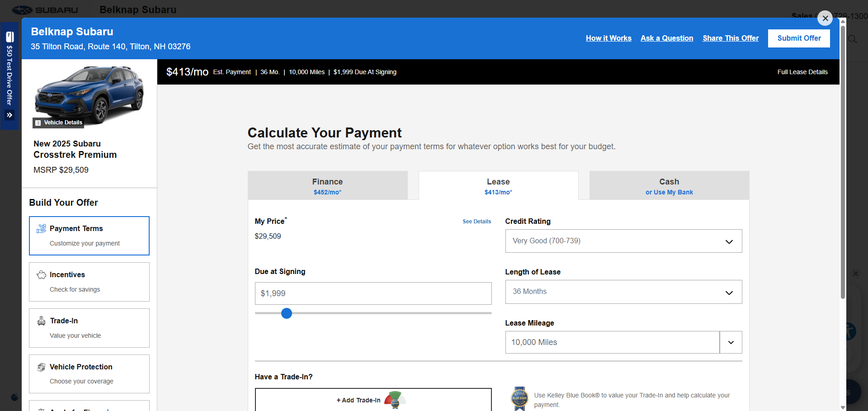The width and height of the screenshot is (868, 411).
Task: Click the Trade-In car icon in sidebar
Action: click(x=41, y=321)
